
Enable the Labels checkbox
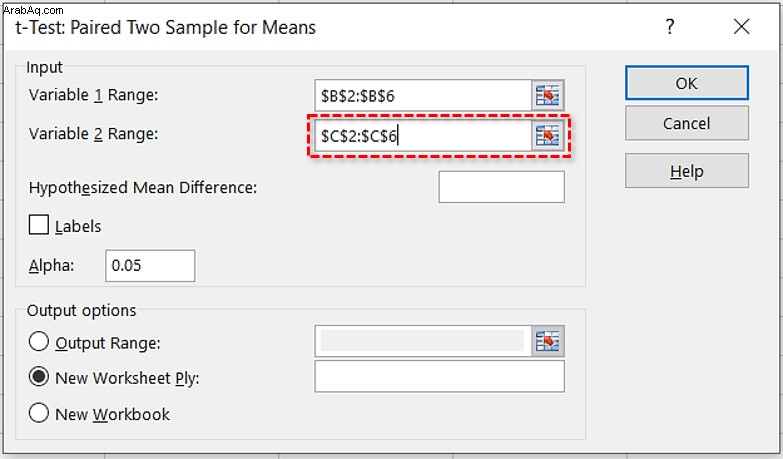(x=38, y=225)
